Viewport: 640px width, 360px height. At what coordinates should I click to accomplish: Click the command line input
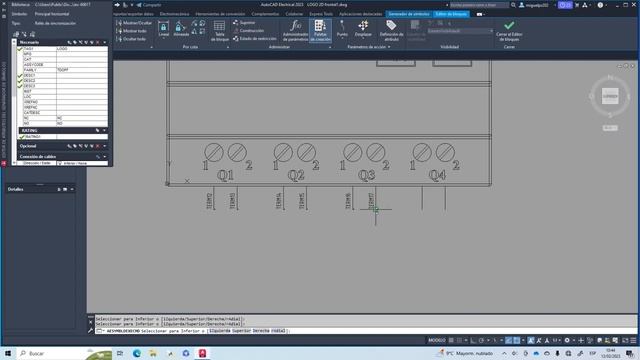[365, 331]
